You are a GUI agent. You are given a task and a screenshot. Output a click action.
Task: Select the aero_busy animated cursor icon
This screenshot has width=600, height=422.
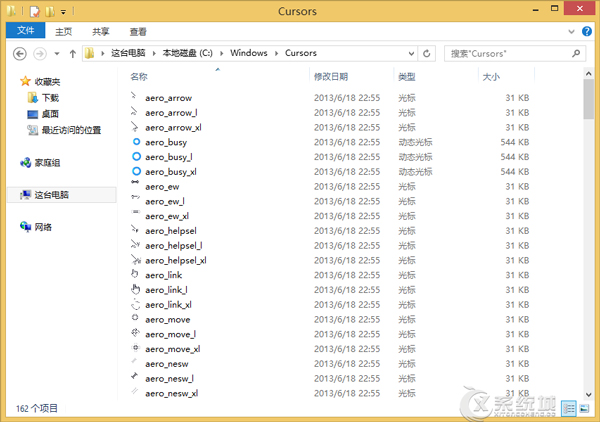[x=136, y=142]
